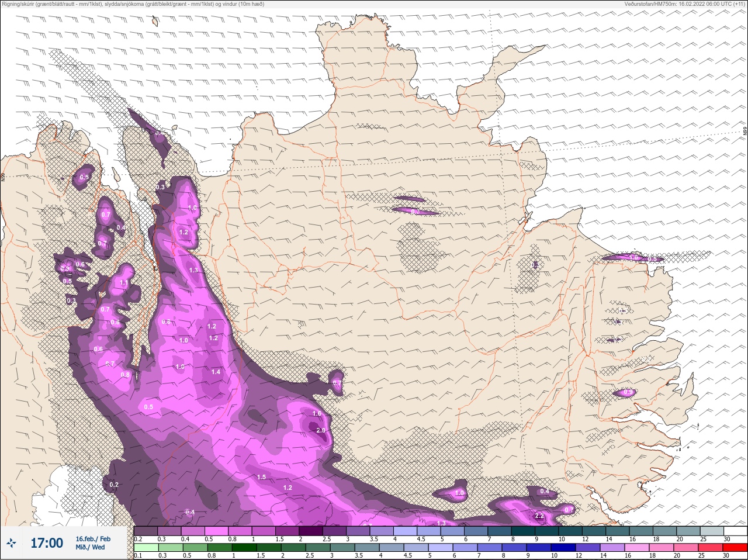Click the 'Rigning/skúrir' map title text
Image resolution: width=748 pixels, height=560 pixels.
pos(133,4)
